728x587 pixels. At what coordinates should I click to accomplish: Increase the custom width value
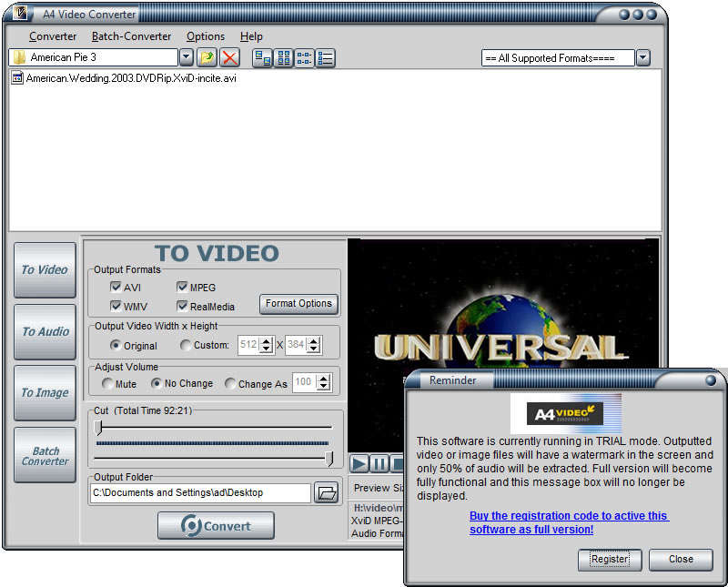[266, 341]
